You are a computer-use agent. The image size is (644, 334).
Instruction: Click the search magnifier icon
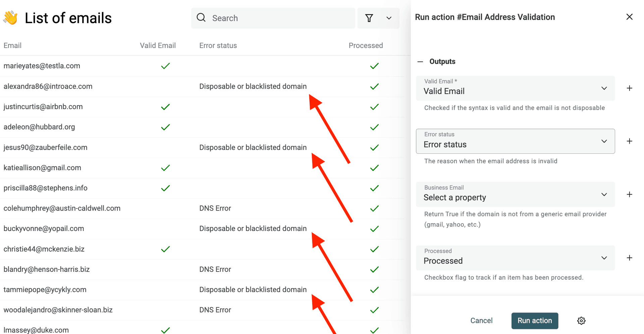pyautogui.click(x=201, y=18)
